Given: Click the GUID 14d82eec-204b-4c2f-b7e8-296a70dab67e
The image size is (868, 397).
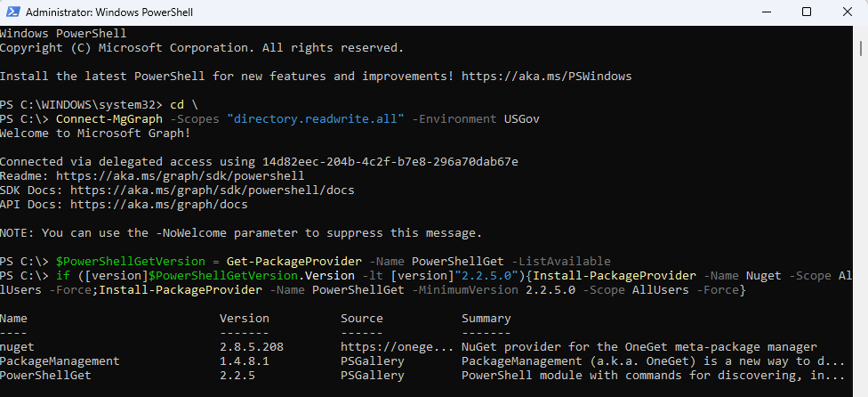Looking at the screenshot, I should pos(390,162).
